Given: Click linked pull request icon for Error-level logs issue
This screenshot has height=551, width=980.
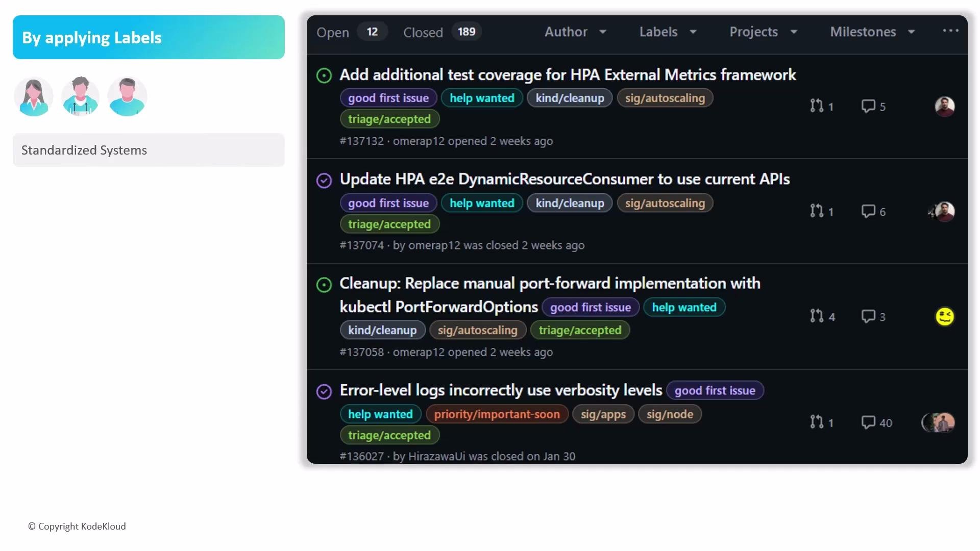Looking at the screenshot, I should 817,421.
